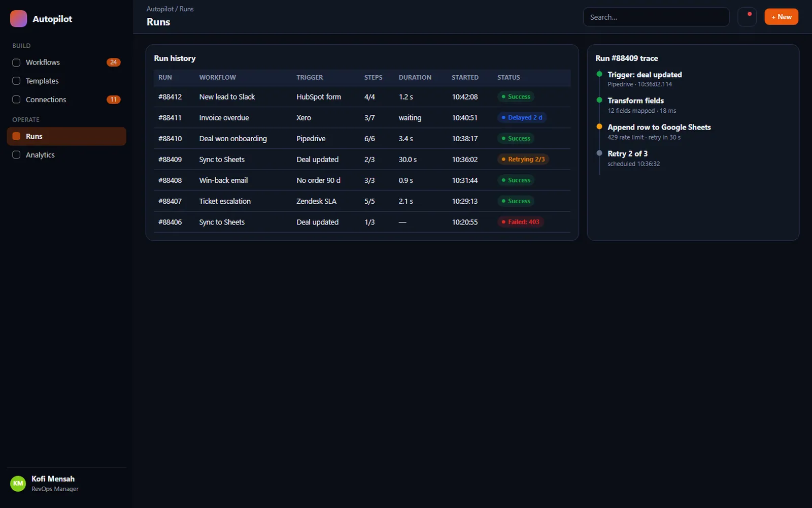Select the Invoice overdue workflow row
Image resolution: width=812 pixels, height=508 pixels.
(362, 117)
